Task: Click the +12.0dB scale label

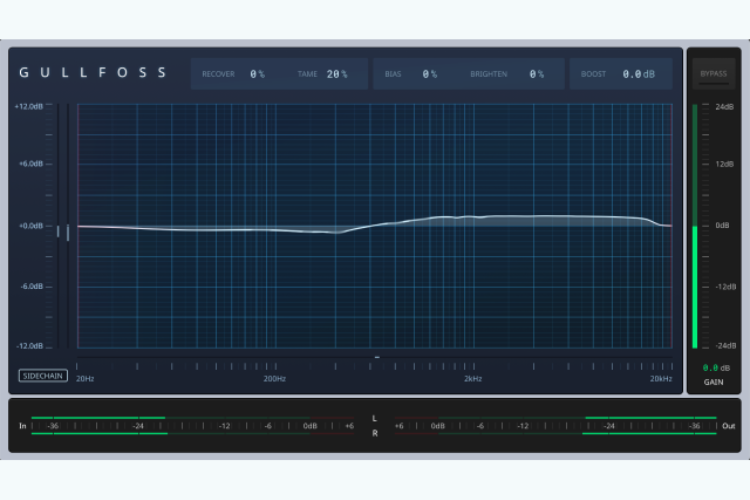Action: point(29,106)
